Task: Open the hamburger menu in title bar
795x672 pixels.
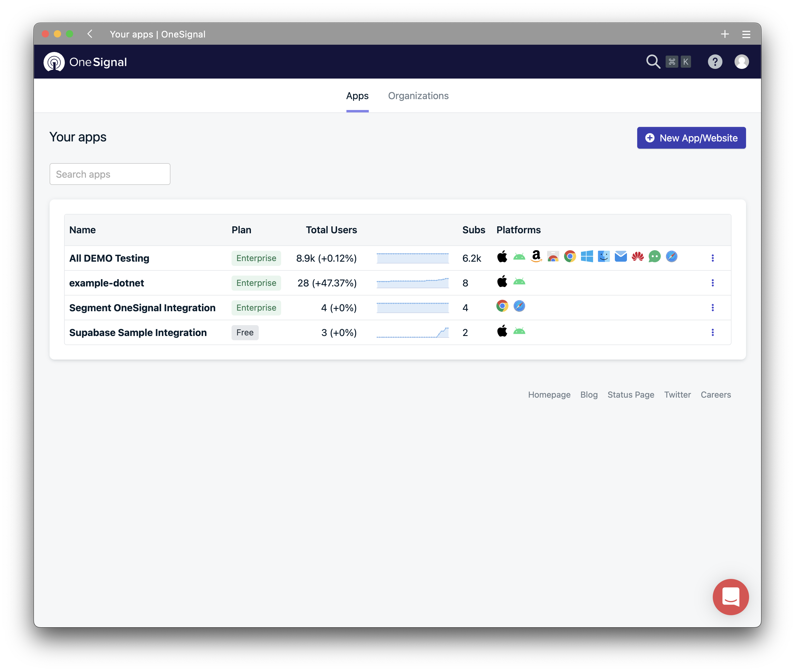Action: (746, 34)
